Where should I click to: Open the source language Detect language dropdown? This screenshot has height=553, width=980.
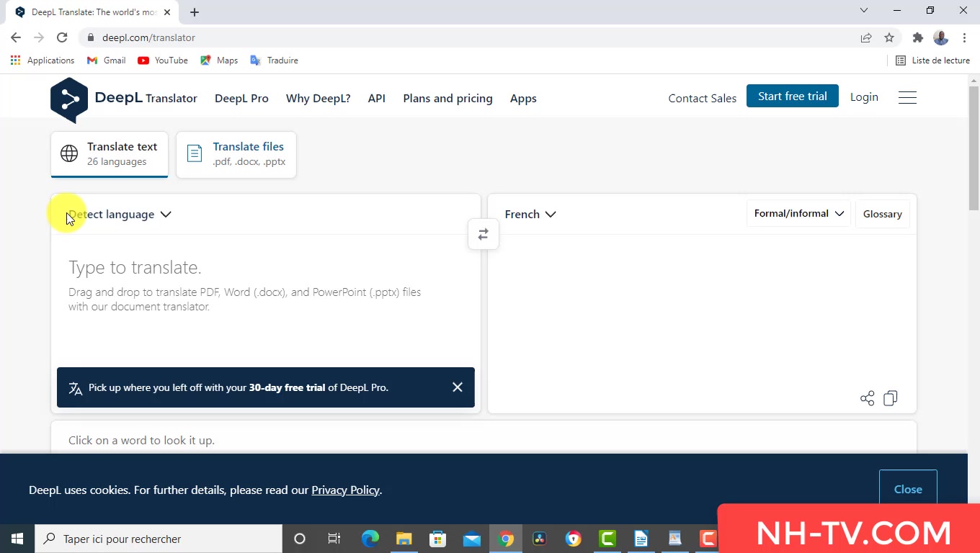[x=120, y=215]
